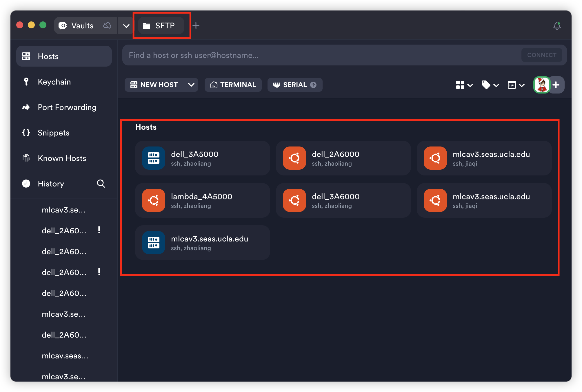This screenshot has height=392, width=582.
Task: Click dell_3A5000 server icon
Action: [154, 158]
